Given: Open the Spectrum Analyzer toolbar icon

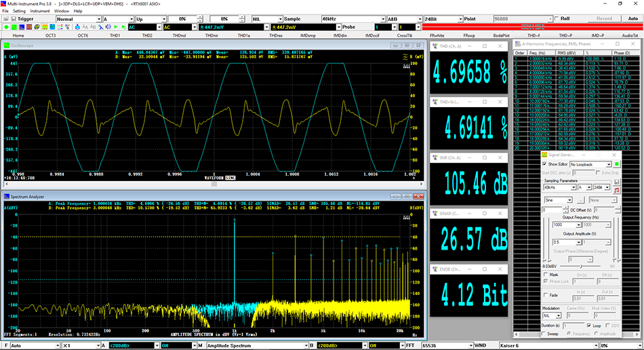Looking at the screenshot, I should (x=22, y=27).
